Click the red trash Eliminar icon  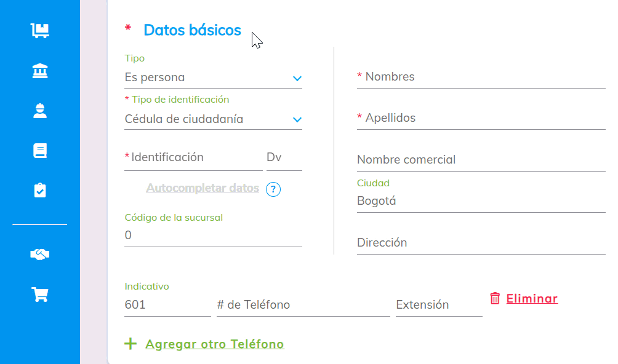click(495, 298)
